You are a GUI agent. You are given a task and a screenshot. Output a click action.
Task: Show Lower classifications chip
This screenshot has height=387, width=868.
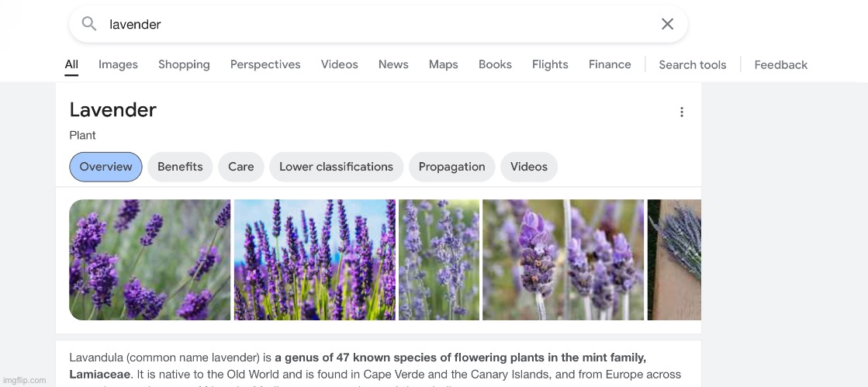tap(336, 167)
